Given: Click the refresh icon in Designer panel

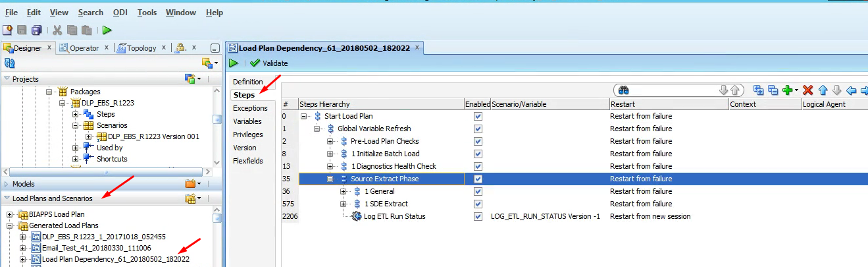Looking at the screenshot, I should pyautogui.click(x=10, y=63).
